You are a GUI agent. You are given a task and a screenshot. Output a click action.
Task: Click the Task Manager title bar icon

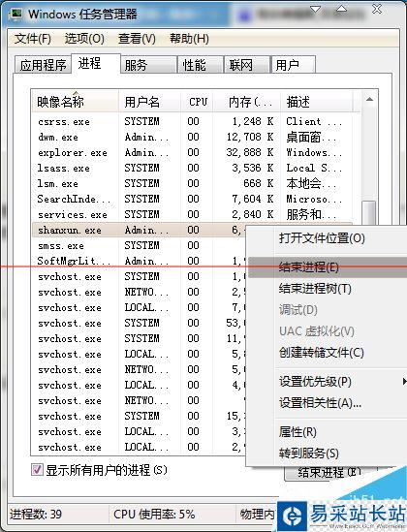[16, 14]
